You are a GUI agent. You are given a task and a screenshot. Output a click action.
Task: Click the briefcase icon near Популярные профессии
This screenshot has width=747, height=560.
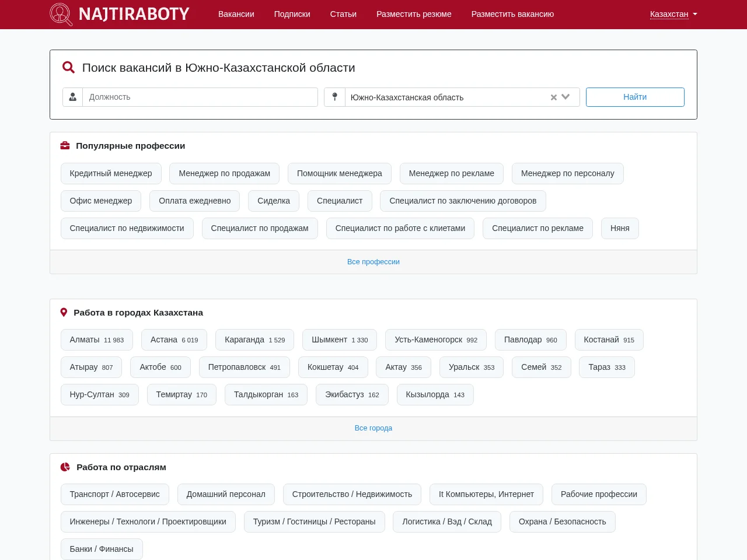tap(65, 146)
